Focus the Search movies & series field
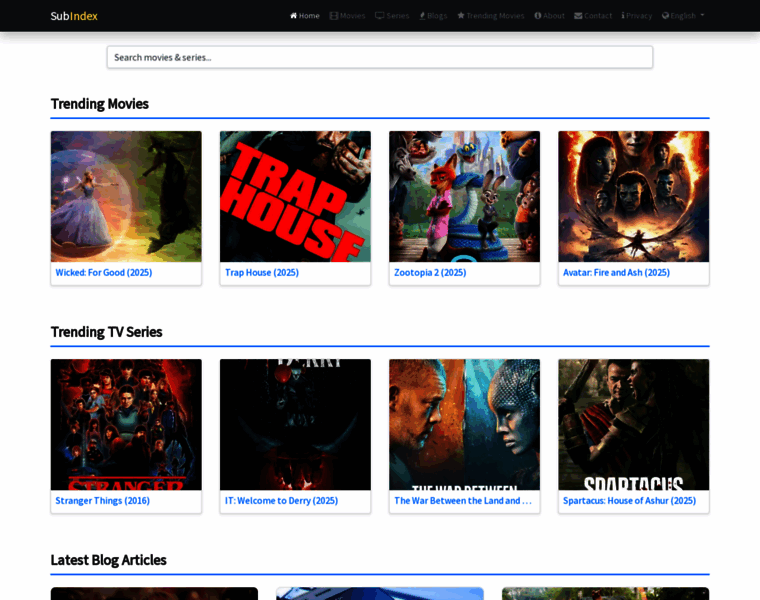Screen dimensions: 760x600 pos(379,57)
